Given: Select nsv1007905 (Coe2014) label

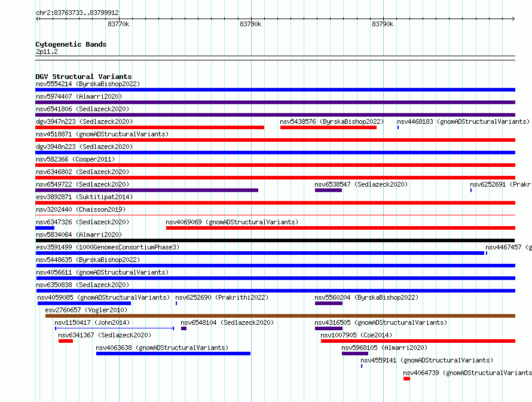Looking at the screenshot, I should tap(356, 335).
